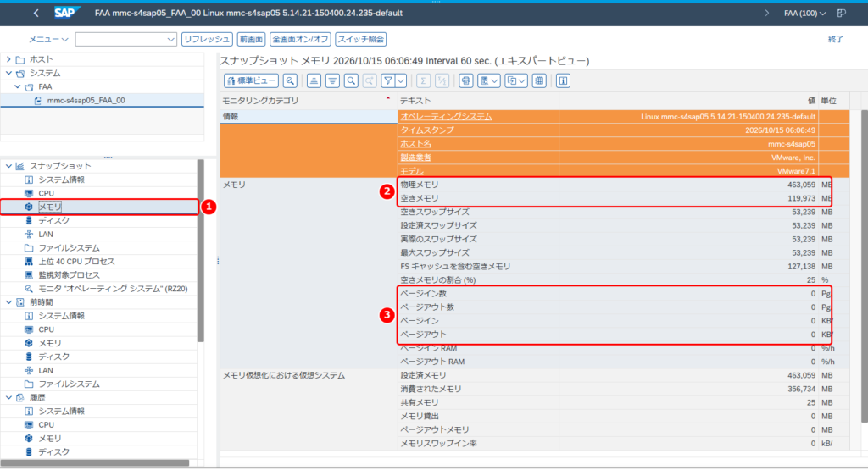Open the Find search icon in the toolbar
868x470 pixels.
click(x=351, y=80)
